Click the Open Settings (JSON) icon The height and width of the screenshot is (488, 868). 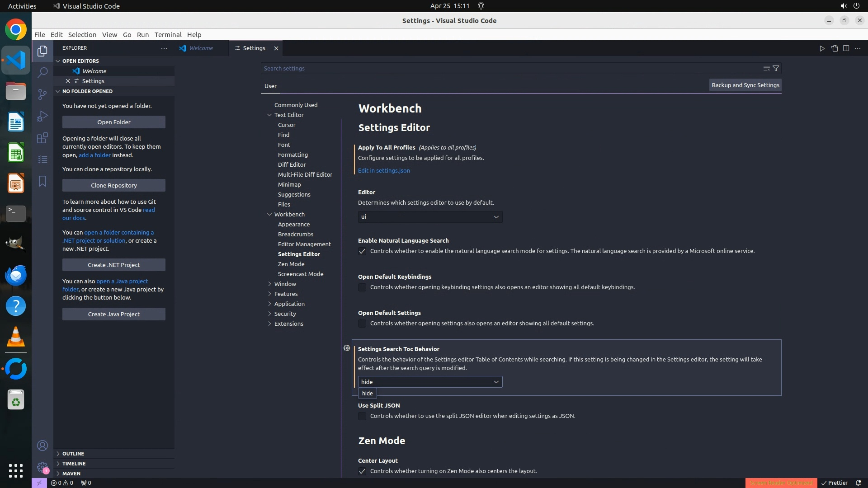tap(834, 48)
